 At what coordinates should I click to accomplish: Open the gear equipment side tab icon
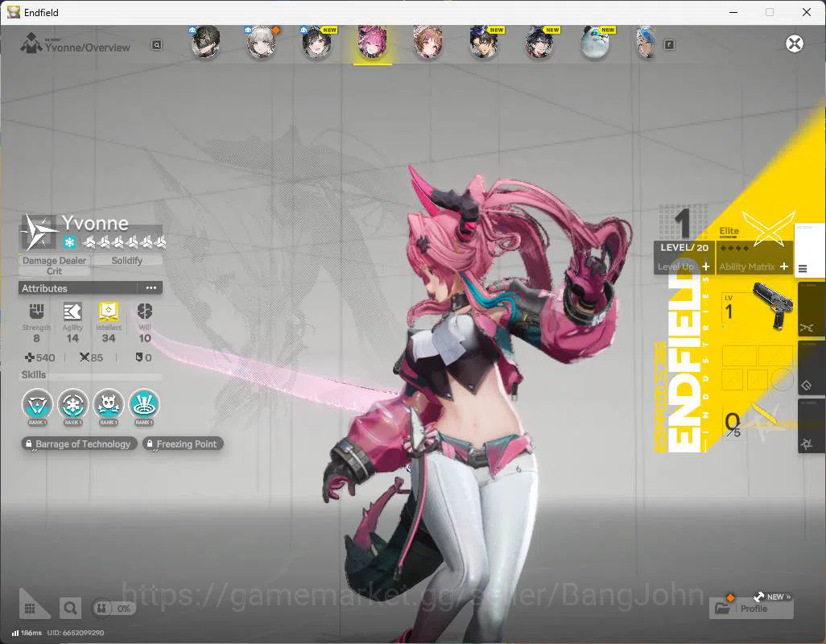[x=807, y=386]
